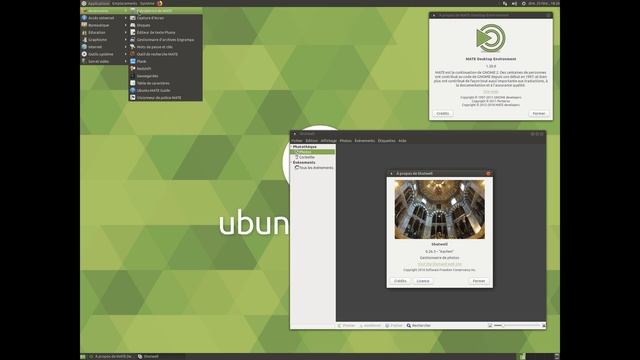Screen dimensions: 640x360
Task: Launch Outil de recherche MATE icon
Action: click(x=133, y=54)
